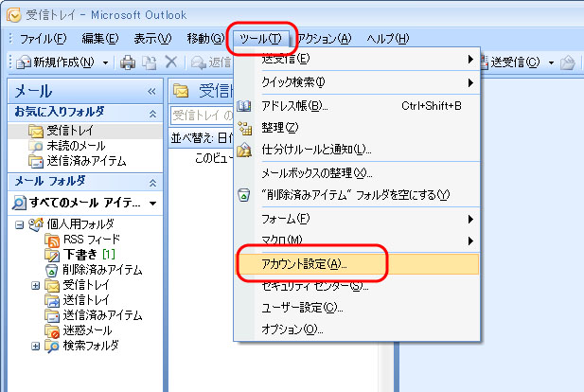This screenshot has height=392, width=584.
Task: Click the Print toolbar icon
Action: coord(128,62)
